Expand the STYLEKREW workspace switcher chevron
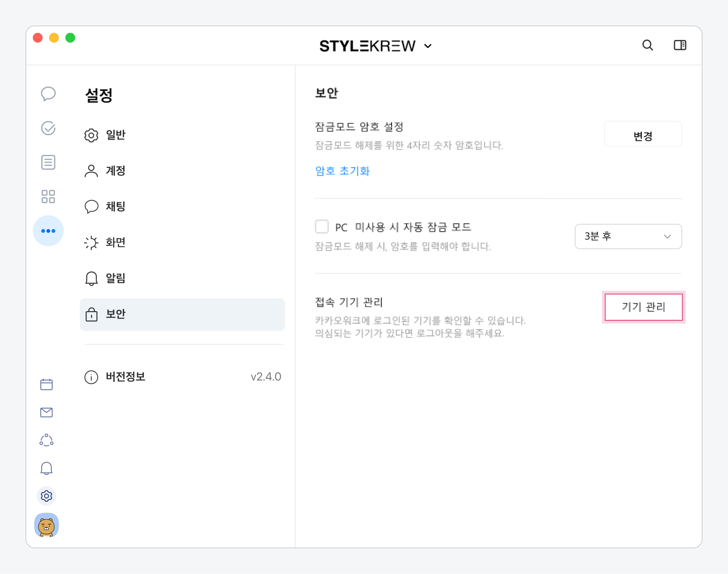The width and height of the screenshot is (728, 574). coord(428,46)
